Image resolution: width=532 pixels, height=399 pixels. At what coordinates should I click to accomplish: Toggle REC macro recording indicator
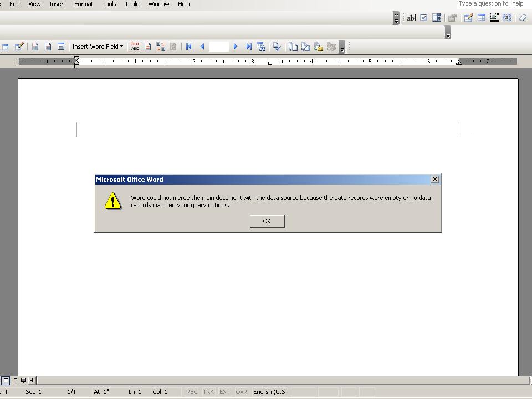click(192, 392)
